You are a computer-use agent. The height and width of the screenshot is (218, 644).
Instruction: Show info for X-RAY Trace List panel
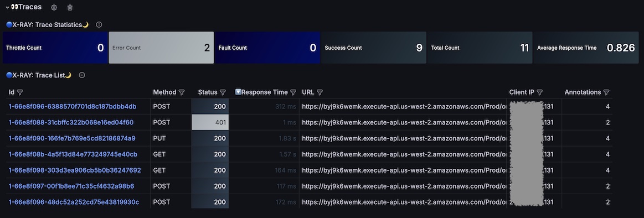tap(82, 75)
